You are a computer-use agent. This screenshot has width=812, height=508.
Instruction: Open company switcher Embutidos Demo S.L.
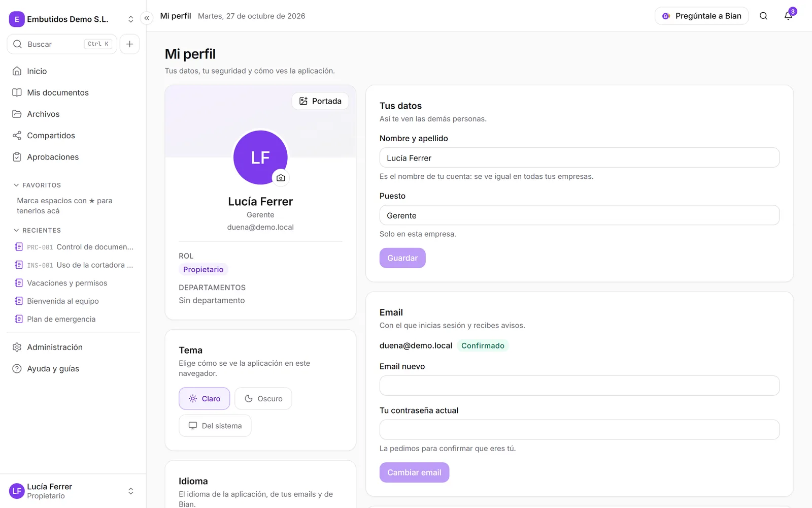[72, 19]
